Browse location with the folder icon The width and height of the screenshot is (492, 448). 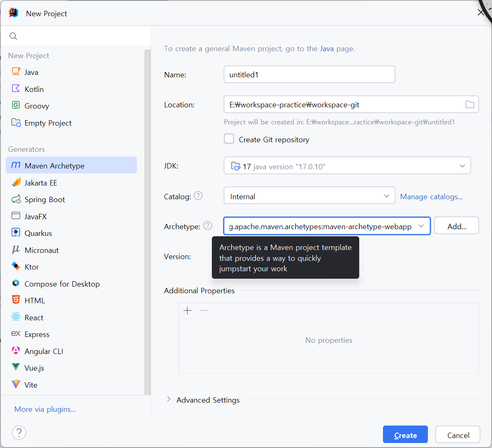point(470,104)
